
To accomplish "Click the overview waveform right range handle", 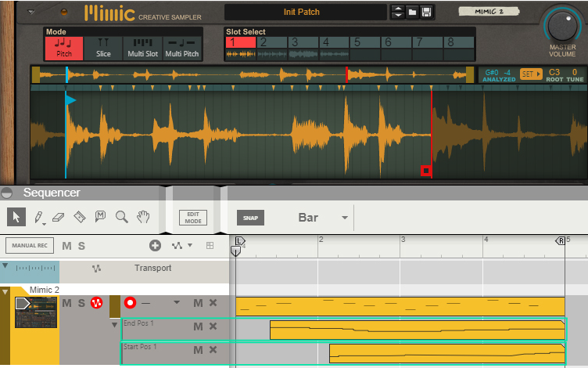I will 469,74.
